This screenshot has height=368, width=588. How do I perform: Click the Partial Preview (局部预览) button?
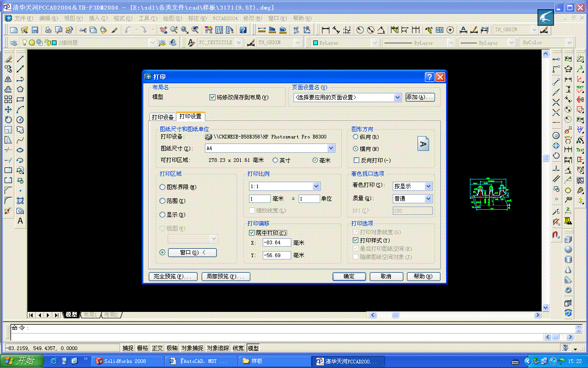226,276
